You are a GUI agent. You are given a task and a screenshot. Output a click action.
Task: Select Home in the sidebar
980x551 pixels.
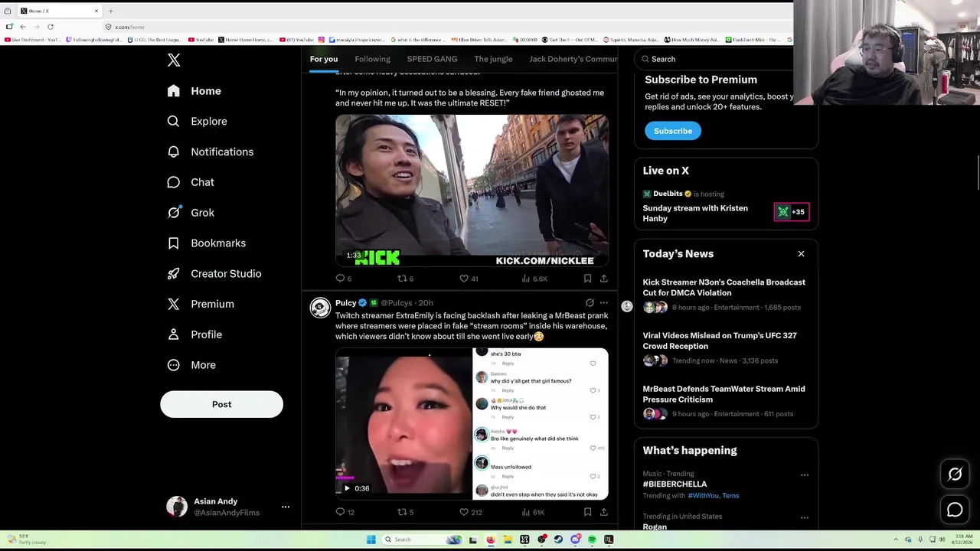(x=195, y=91)
